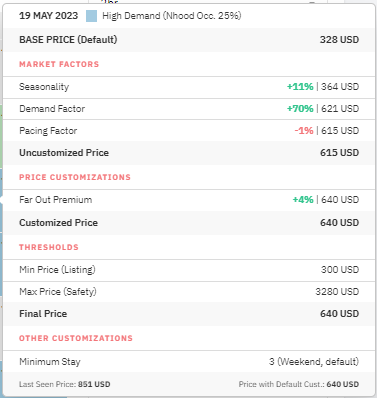377x398 pixels.
Task: Open the PRICE CUSTOMIZATIONS section header
Action: [x=75, y=177]
